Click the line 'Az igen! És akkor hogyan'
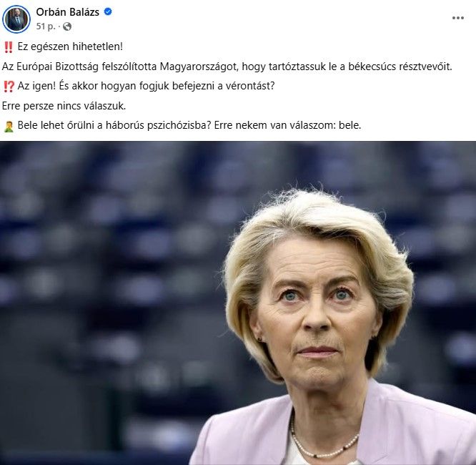The width and height of the screenshot is (476, 465). click(x=146, y=86)
